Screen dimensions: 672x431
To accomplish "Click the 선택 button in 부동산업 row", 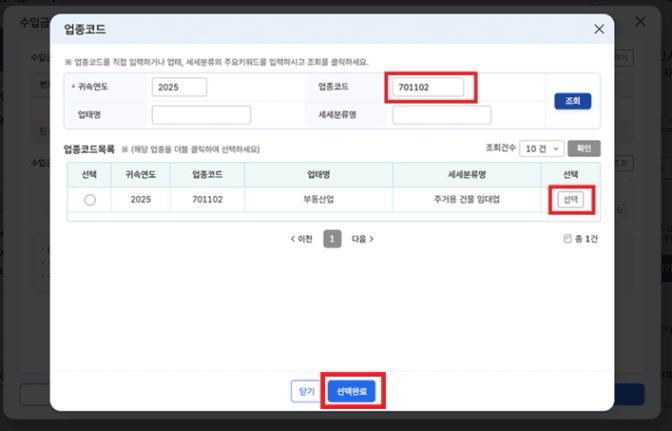I will tap(570, 200).
